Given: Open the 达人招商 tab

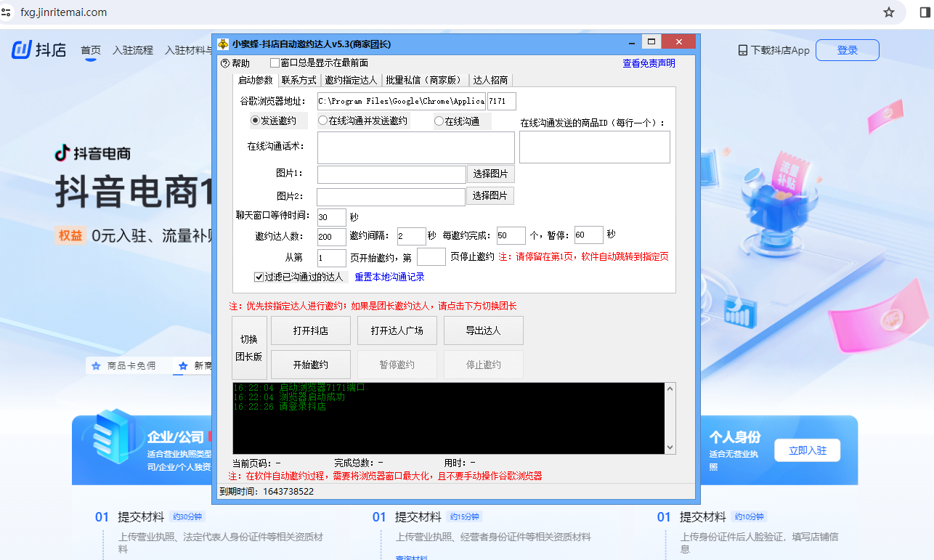Looking at the screenshot, I should (490, 80).
